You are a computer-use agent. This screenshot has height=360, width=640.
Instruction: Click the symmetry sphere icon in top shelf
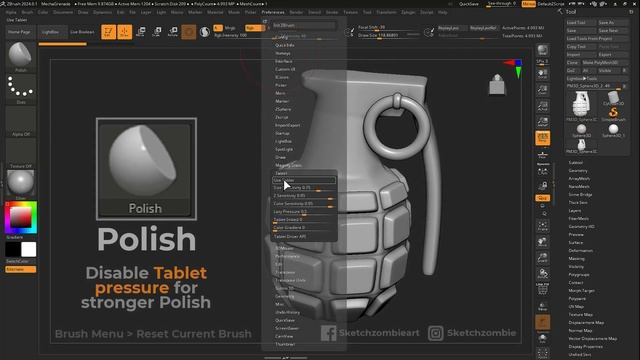click(204, 32)
